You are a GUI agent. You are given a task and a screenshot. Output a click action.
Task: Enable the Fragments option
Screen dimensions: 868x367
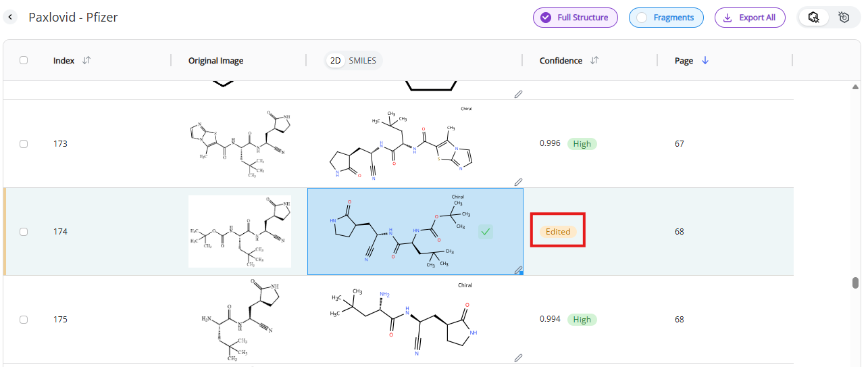[666, 18]
